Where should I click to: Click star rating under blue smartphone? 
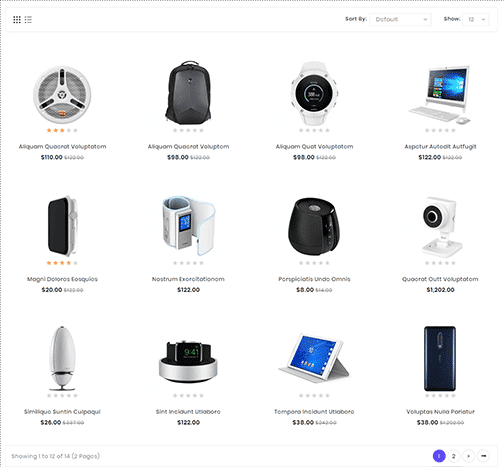(x=440, y=396)
